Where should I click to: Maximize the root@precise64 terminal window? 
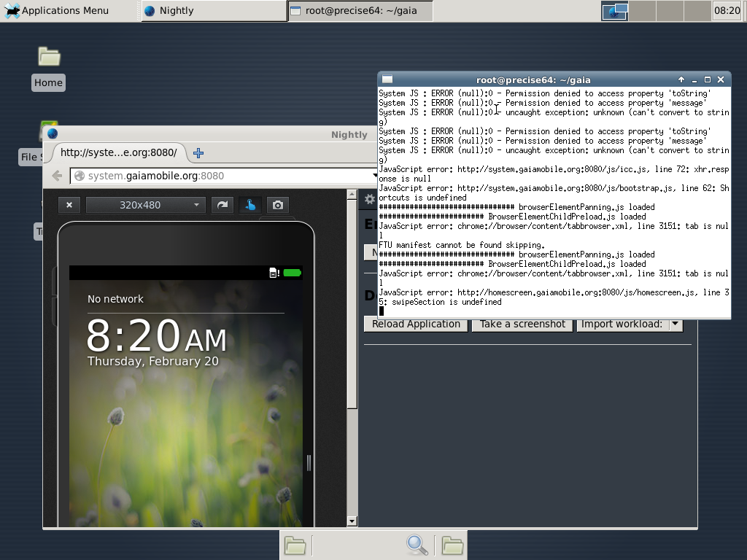(708, 79)
